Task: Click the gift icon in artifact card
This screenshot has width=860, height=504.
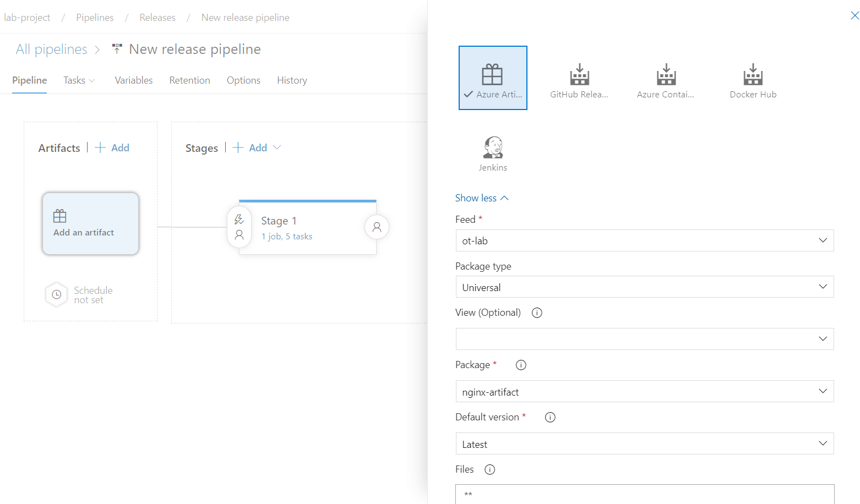Action: pos(60,216)
